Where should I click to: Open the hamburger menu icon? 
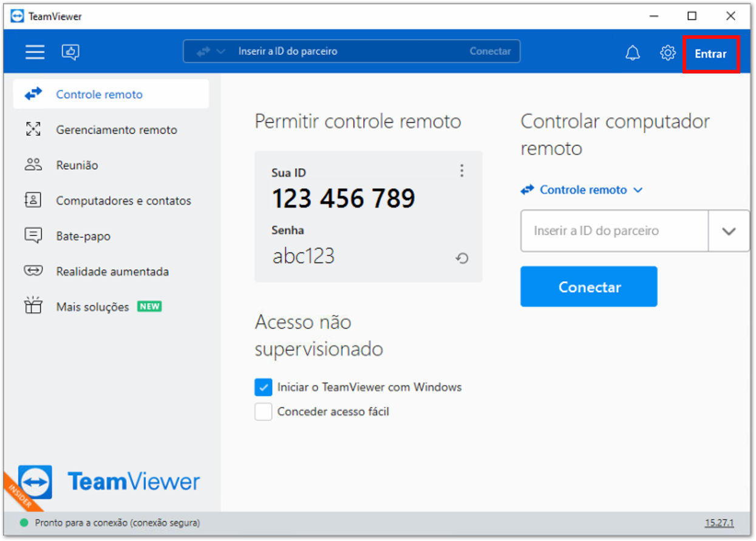35,52
